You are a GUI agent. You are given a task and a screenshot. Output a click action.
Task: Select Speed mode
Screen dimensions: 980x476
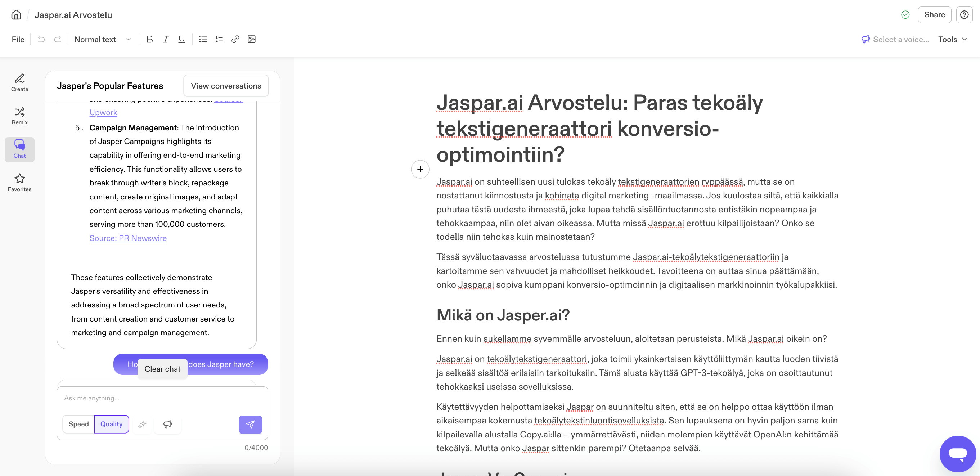coord(79,424)
